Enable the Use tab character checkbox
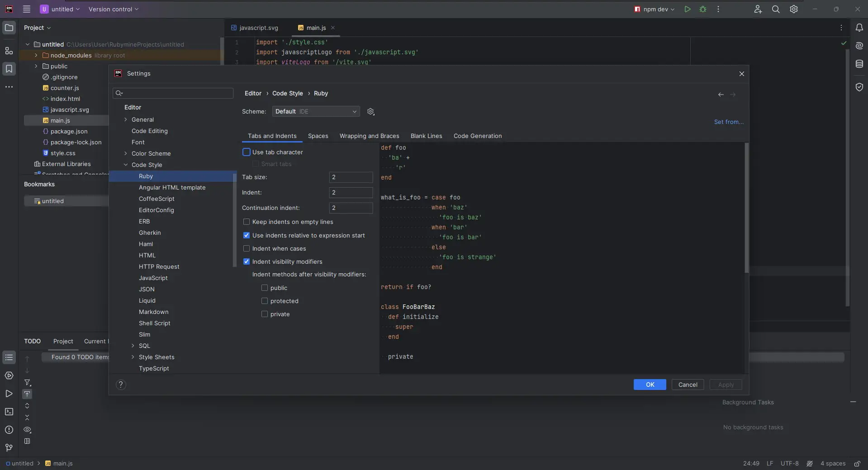Viewport: 868px width, 470px height. [x=247, y=152]
